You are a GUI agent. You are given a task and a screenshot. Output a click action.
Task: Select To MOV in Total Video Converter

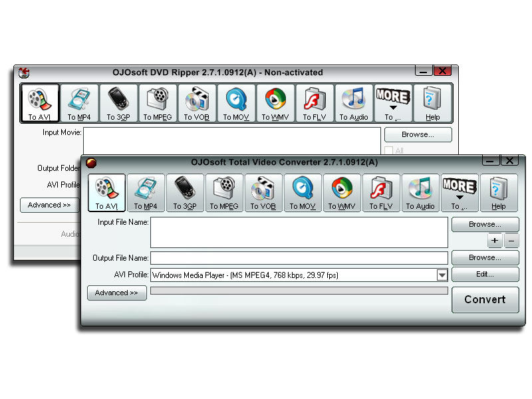303,193
